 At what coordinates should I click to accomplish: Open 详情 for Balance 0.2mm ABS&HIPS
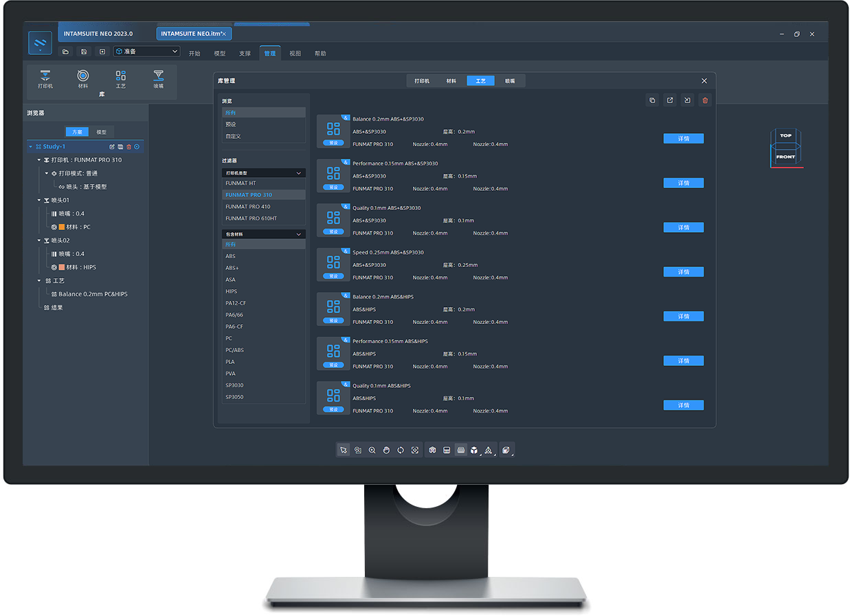(684, 317)
